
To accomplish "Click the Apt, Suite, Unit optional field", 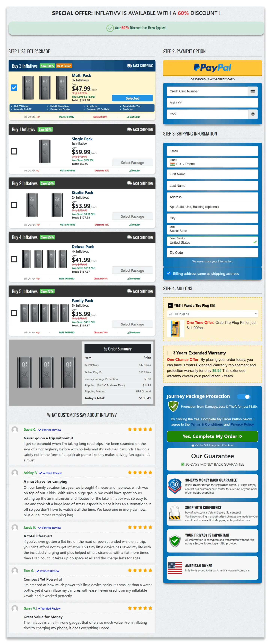I will point(212,207).
